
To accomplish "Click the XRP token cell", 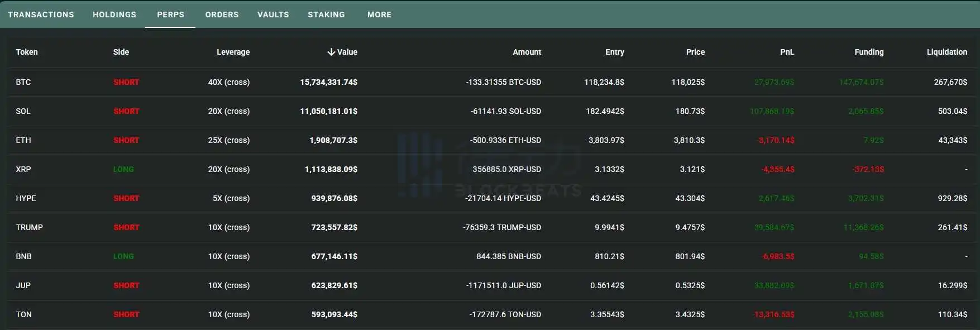I will pos(23,169).
